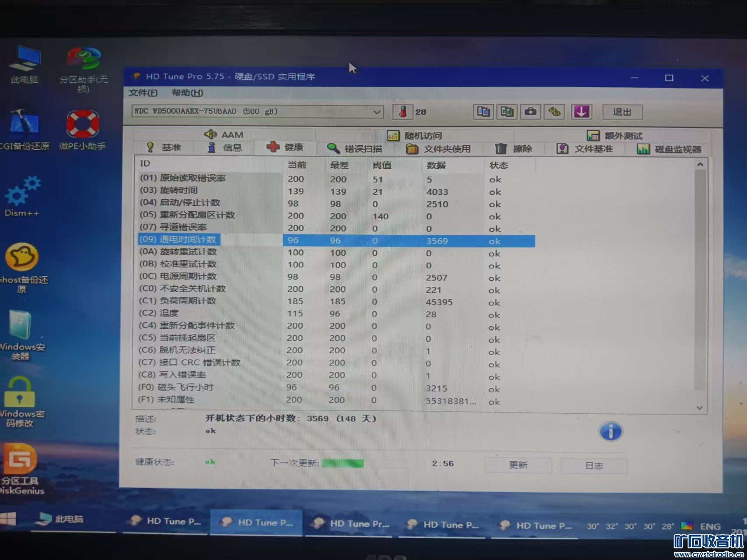Switch to the AAM tab
This screenshot has width=747, height=560.
(x=223, y=134)
